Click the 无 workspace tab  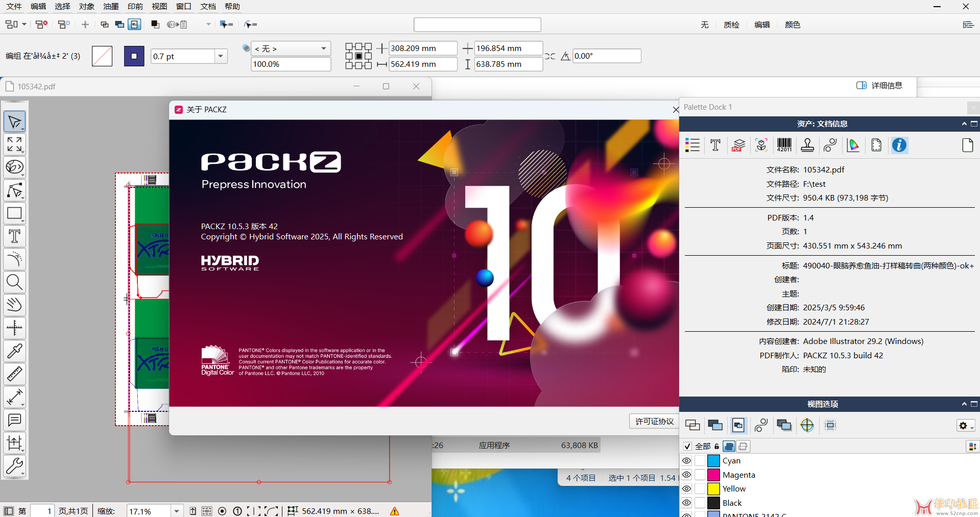(x=705, y=24)
